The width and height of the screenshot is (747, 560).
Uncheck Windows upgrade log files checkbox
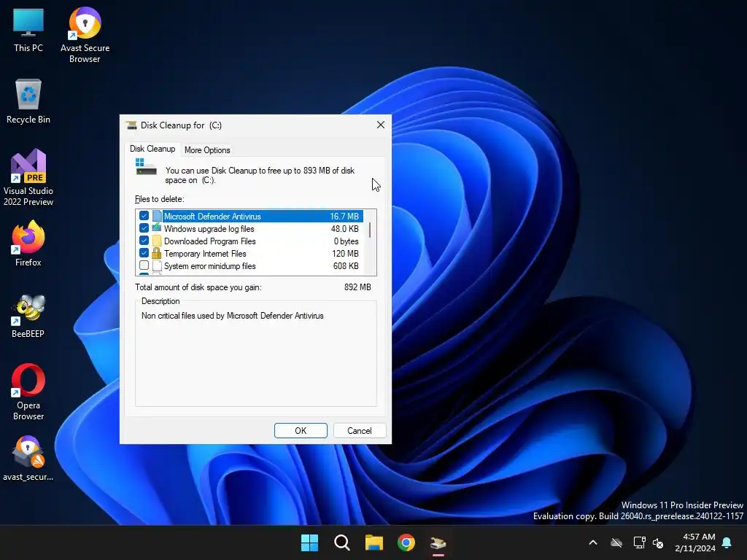tap(144, 228)
